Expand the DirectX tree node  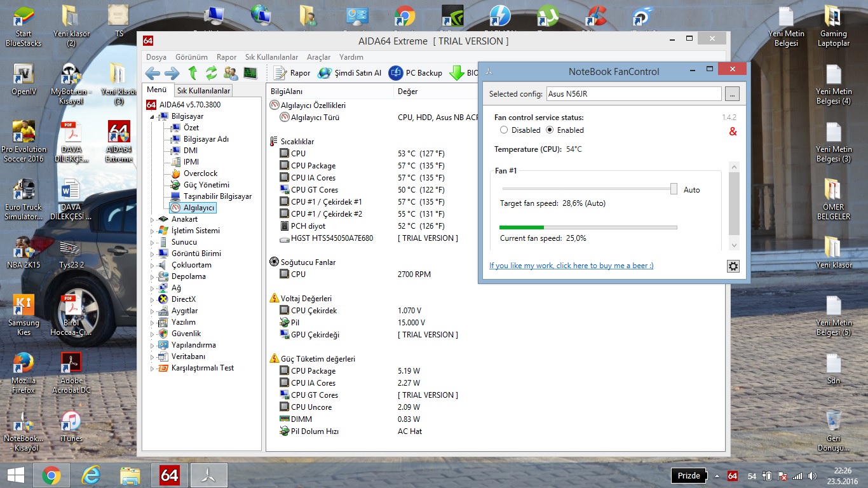point(152,300)
